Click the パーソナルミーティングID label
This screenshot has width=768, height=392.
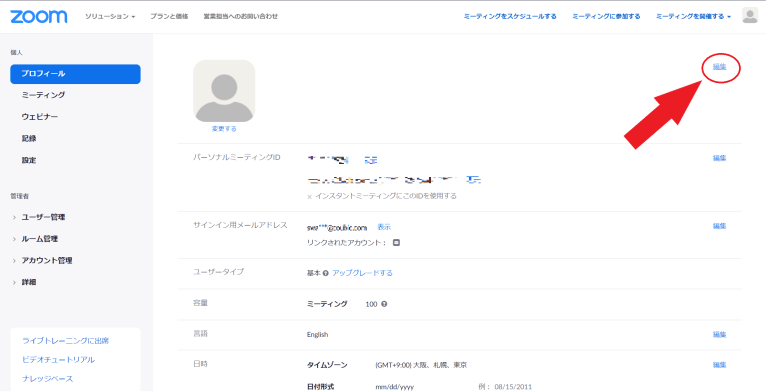[237, 157]
